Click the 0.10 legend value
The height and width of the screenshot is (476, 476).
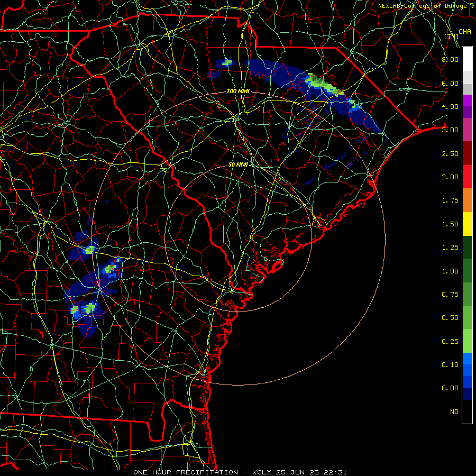pyautogui.click(x=450, y=365)
